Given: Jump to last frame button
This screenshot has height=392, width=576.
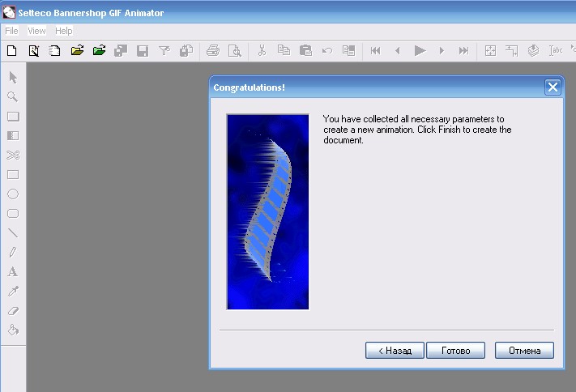Looking at the screenshot, I should click(463, 50).
